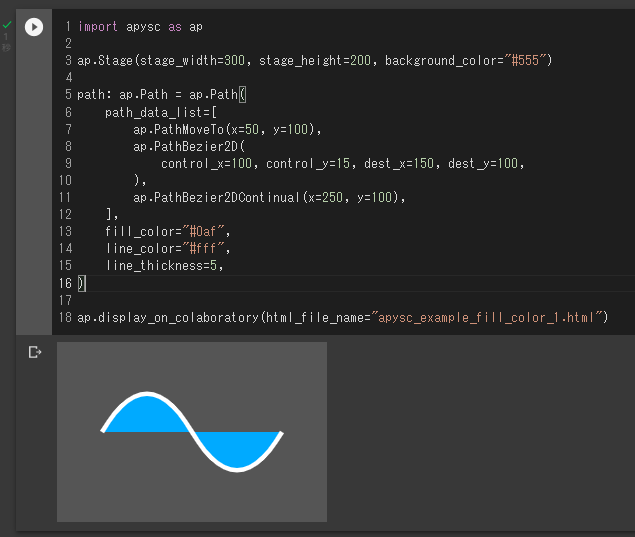Click the 'path_data_list=[' text
This screenshot has height=537, width=635.
point(161,112)
